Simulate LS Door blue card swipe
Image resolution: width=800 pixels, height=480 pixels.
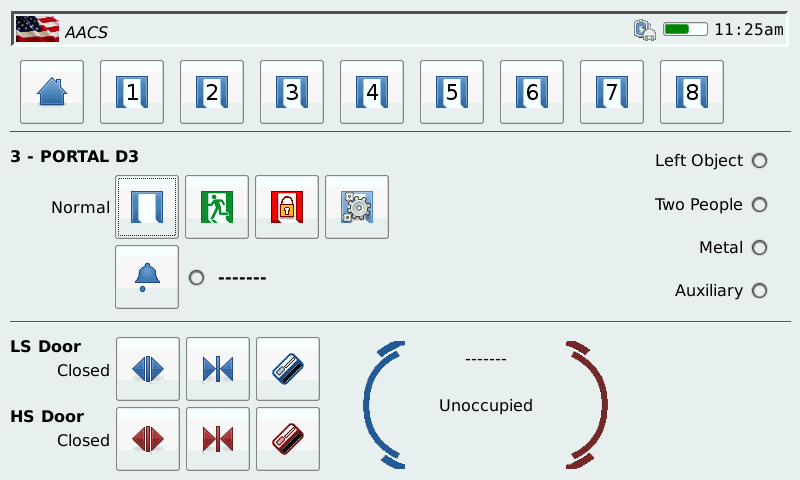pyautogui.click(x=288, y=369)
